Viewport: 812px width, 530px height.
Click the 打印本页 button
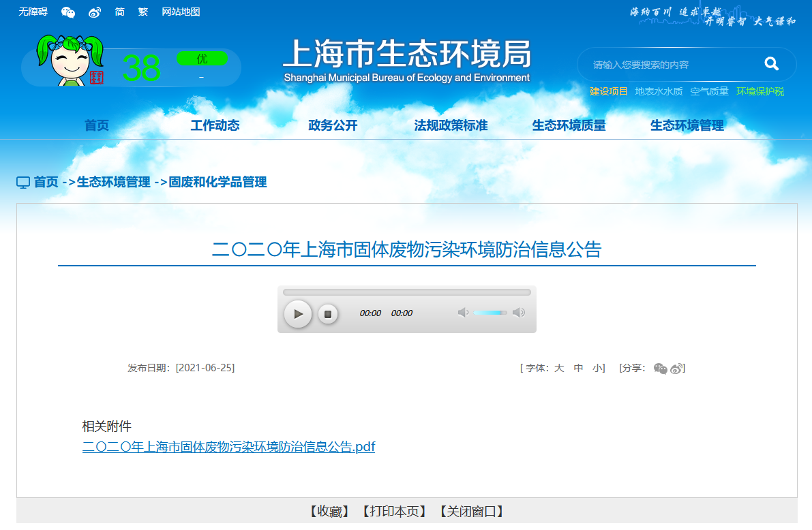(394, 512)
